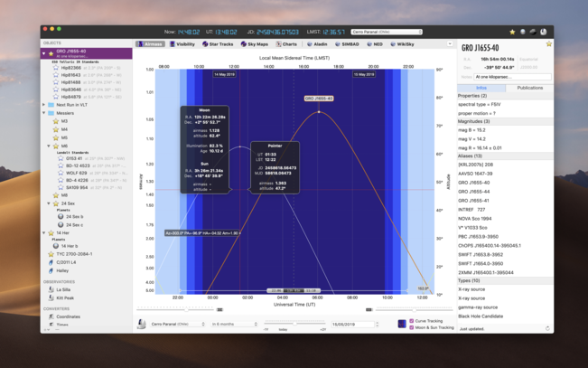Click the purple color swatch near tracking options
Screen dimensions: 588x368
(402, 324)
